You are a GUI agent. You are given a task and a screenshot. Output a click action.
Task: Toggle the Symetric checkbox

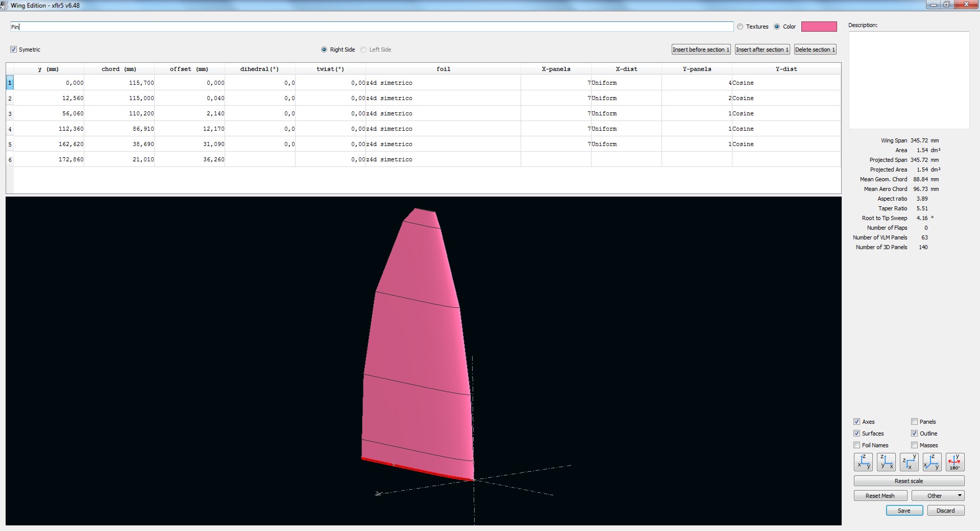(x=14, y=50)
